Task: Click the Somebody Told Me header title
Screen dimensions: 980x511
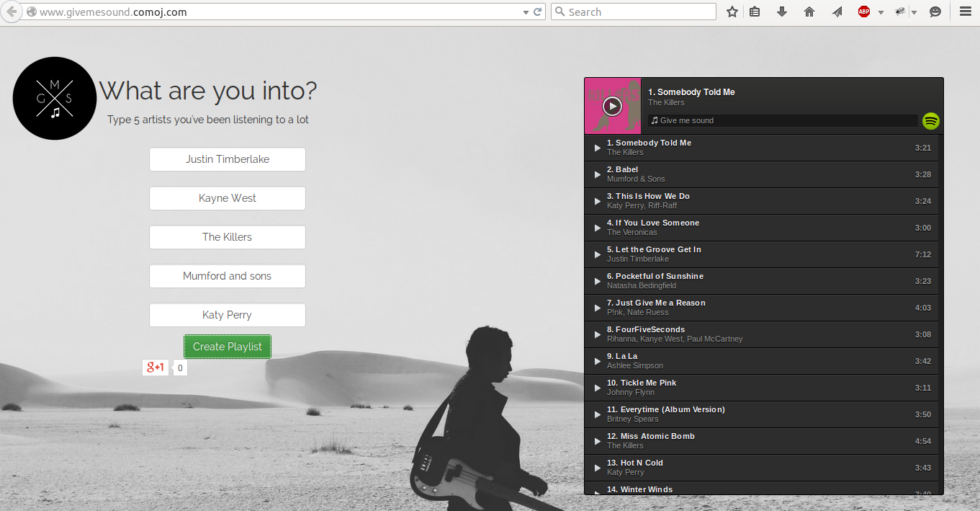Action: click(x=691, y=92)
